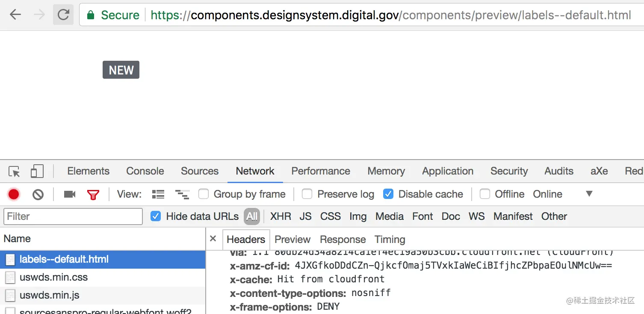Toggle the device toolbar icon
Screen dimensions: 644x314
37,172
